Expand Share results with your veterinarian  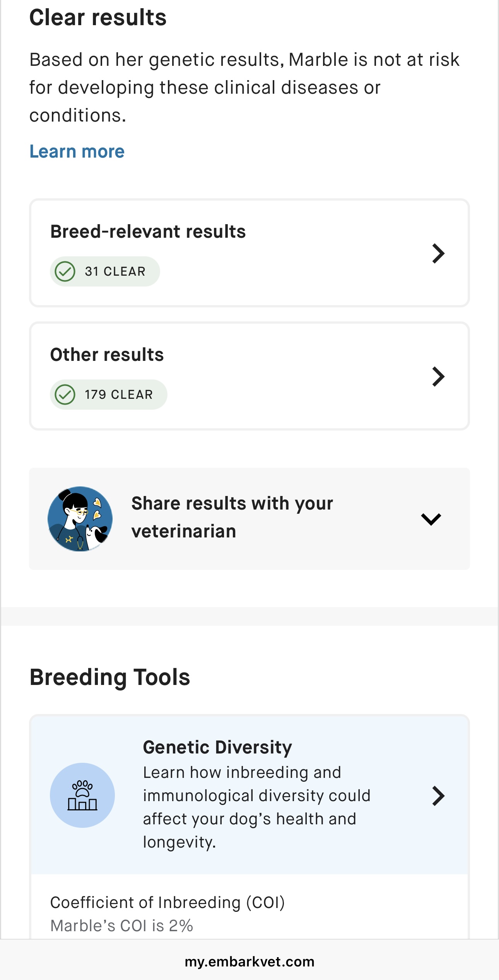tap(249, 519)
